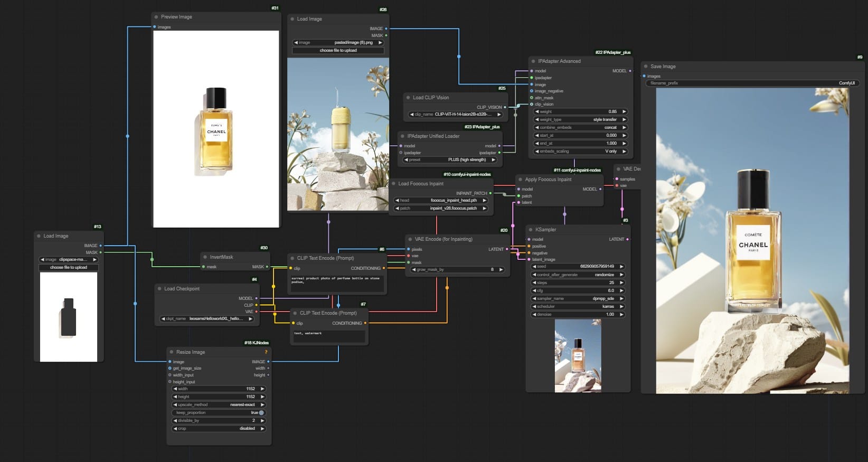The image size is (868, 462).
Task: Increase the denoise value in KSampler
Action: pos(622,314)
